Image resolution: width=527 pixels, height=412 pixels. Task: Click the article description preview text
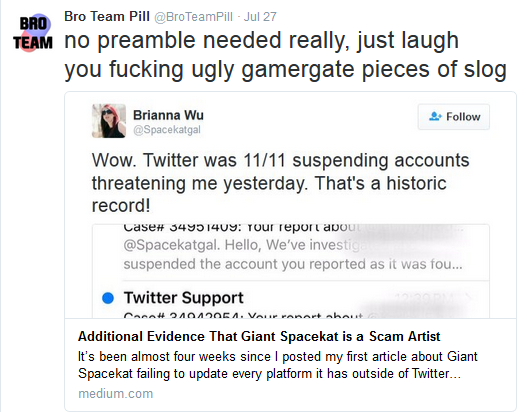click(x=278, y=365)
